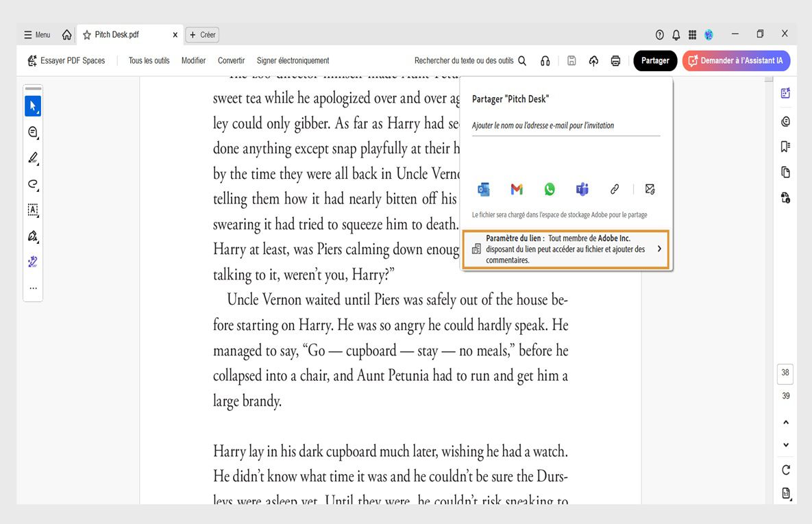Print the document

(615, 60)
